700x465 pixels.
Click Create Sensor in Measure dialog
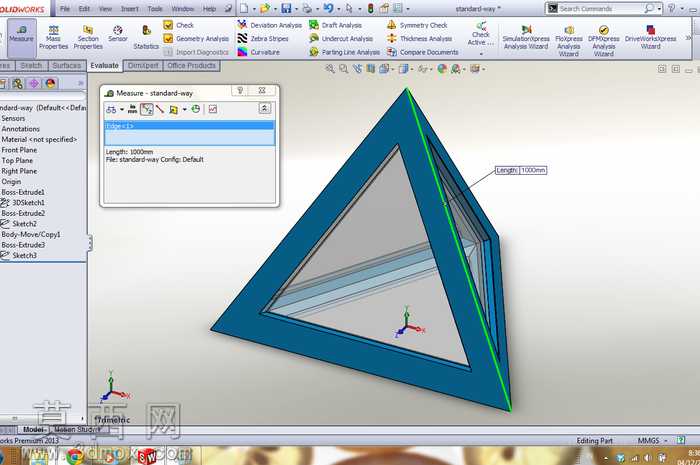pyautogui.click(x=213, y=109)
